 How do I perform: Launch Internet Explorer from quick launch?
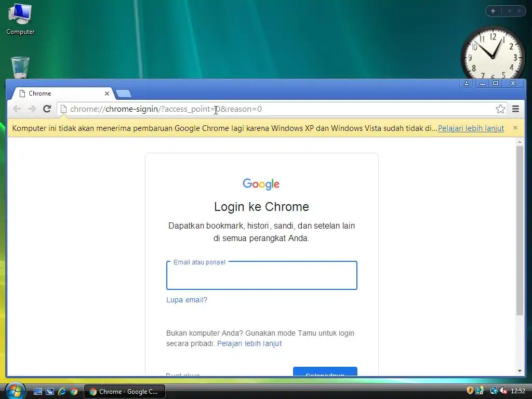(62, 392)
